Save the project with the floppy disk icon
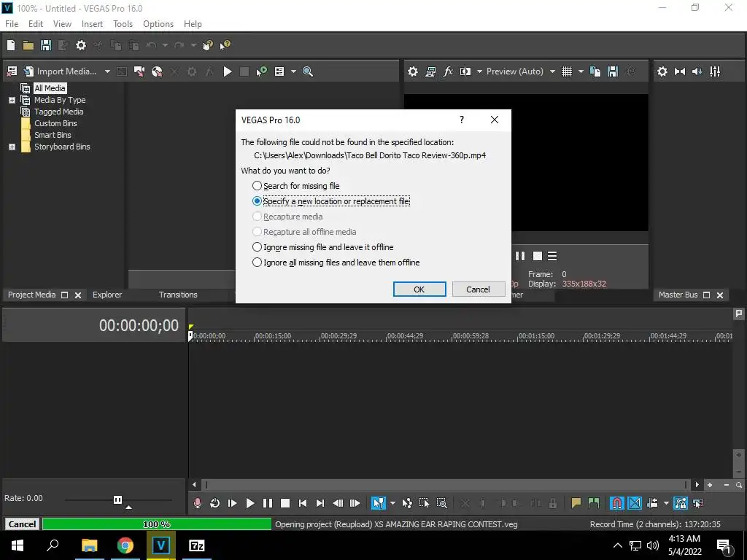The width and height of the screenshot is (747, 560). tap(46, 45)
